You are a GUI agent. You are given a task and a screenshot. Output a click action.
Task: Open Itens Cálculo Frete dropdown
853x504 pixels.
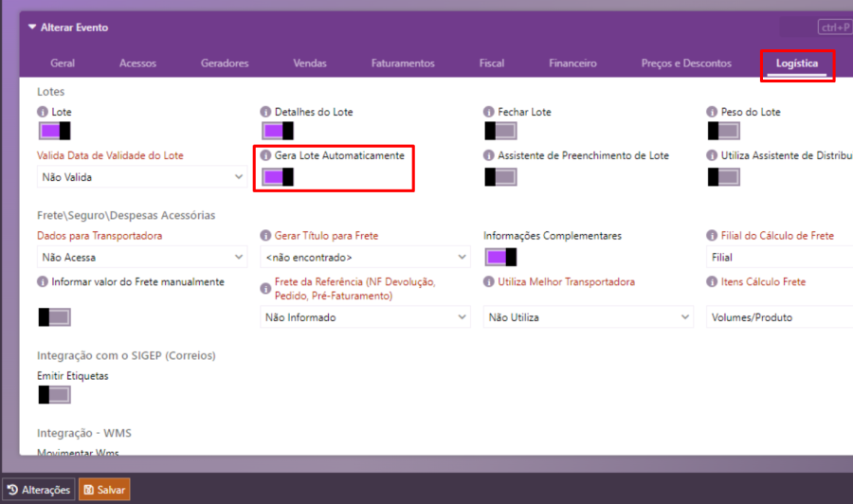(780, 317)
